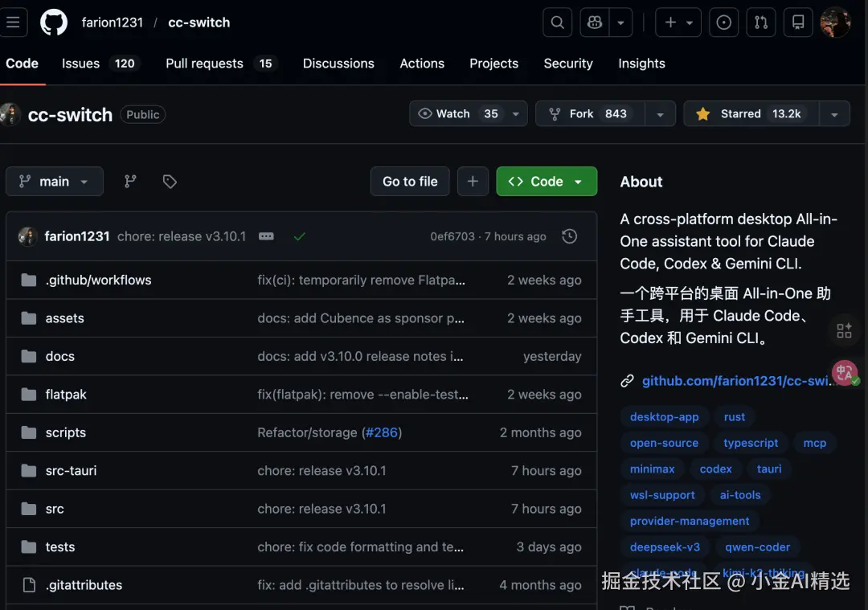View the green check status icon
This screenshot has width=868, height=610.
[300, 236]
